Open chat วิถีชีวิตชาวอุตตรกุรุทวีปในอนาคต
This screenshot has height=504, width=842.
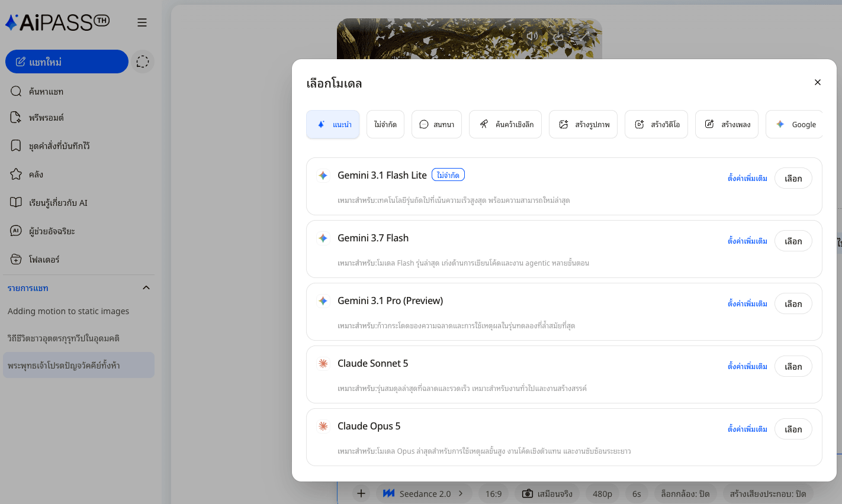pos(79,338)
